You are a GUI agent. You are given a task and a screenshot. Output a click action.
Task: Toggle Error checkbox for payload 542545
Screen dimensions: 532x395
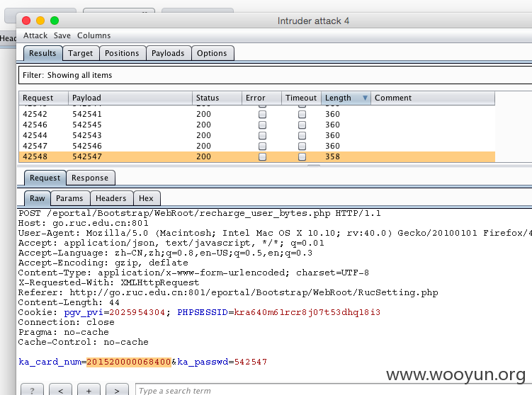tap(262, 125)
